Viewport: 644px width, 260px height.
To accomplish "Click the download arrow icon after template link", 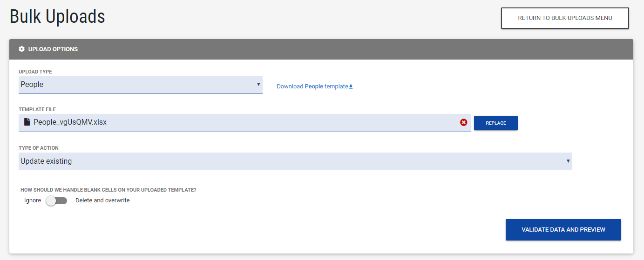I will (351, 87).
